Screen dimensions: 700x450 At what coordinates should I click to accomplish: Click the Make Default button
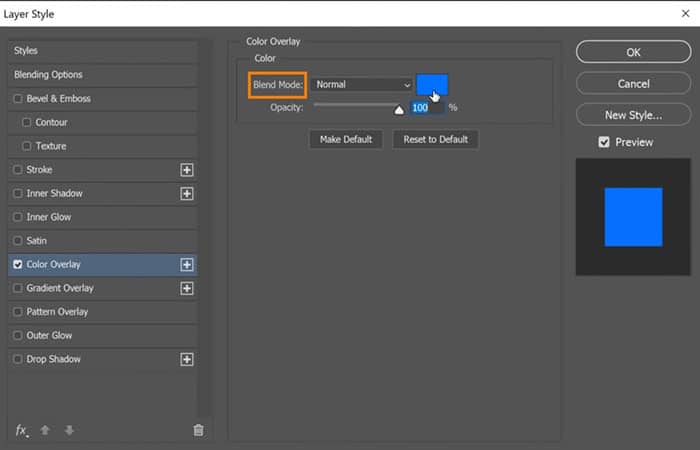pyautogui.click(x=346, y=139)
